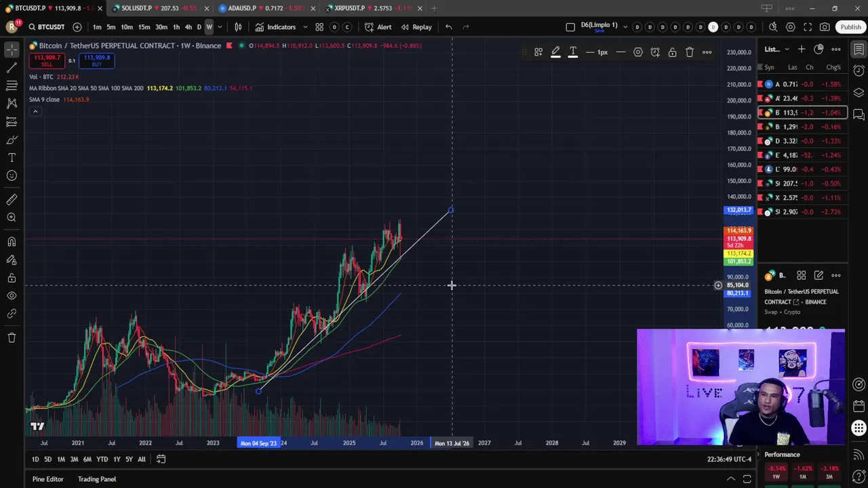Add alert on the trend line
The width and height of the screenshot is (868, 488).
click(x=655, y=52)
